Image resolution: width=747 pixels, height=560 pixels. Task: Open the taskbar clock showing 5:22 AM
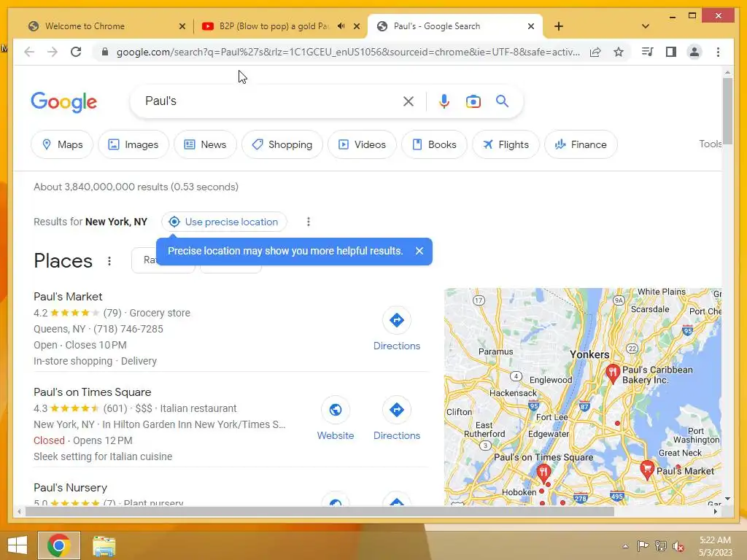715,546
